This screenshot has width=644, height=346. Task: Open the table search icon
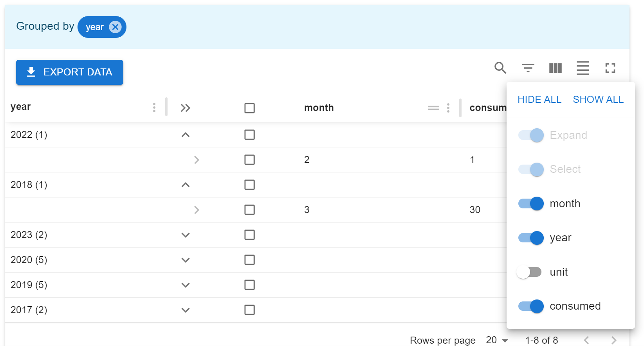point(500,68)
